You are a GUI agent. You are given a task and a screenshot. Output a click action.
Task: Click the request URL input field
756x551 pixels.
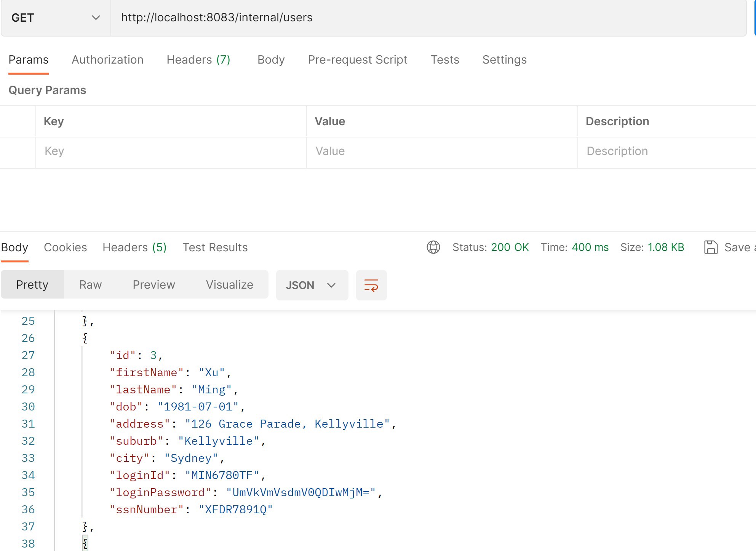click(428, 18)
